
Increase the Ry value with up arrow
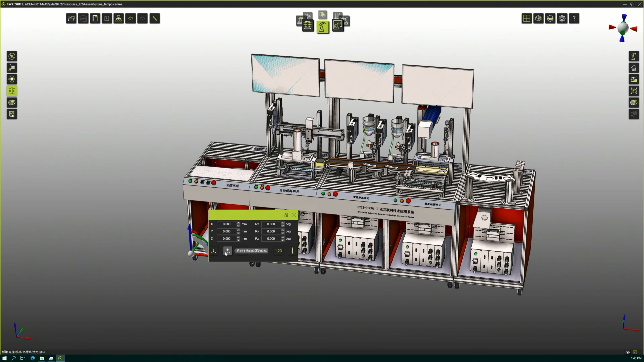(x=283, y=230)
